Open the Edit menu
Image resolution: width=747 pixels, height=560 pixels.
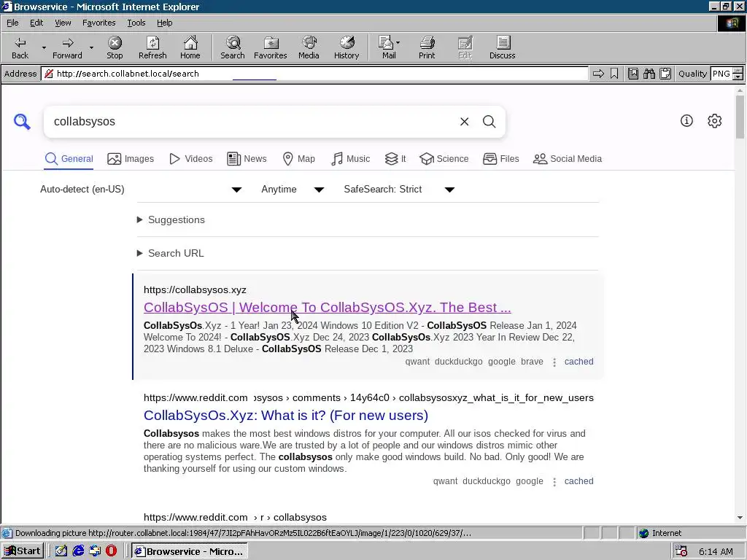[x=36, y=23]
